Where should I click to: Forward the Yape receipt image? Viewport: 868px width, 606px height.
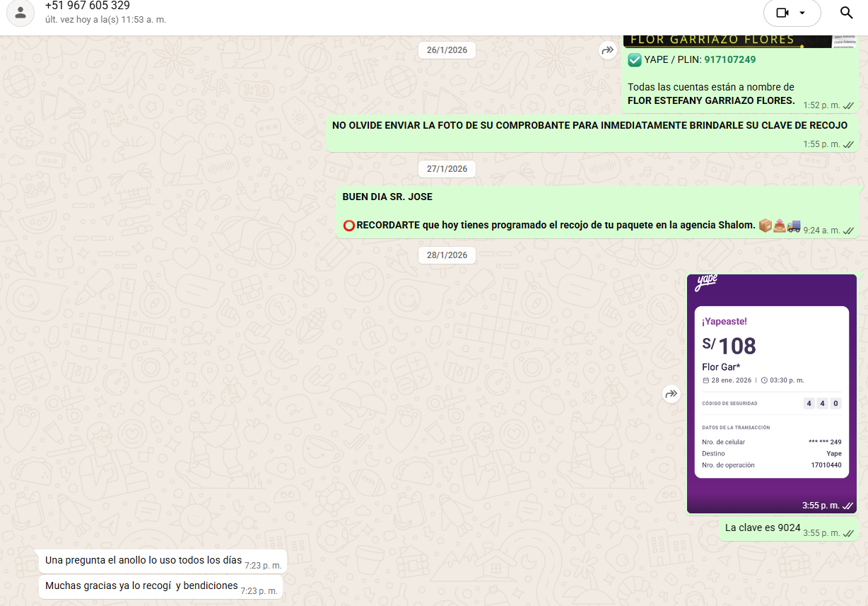(x=671, y=394)
